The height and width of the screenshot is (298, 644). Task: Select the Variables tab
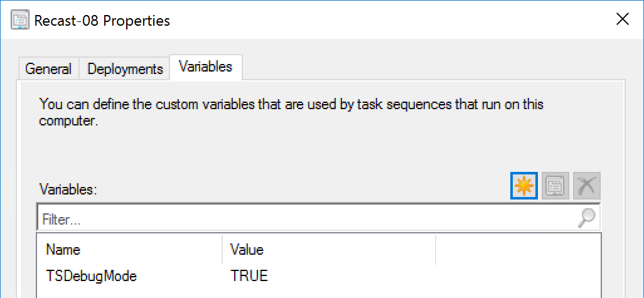point(206,67)
